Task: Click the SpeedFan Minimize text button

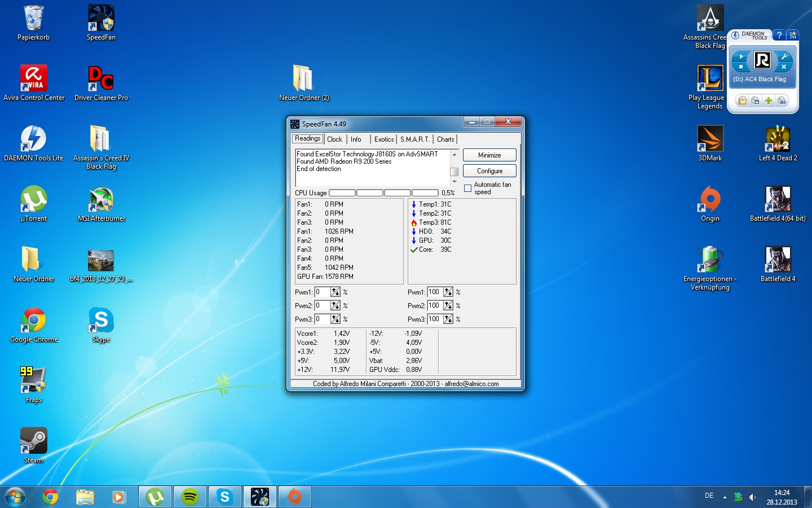Action: [x=489, y=155]
